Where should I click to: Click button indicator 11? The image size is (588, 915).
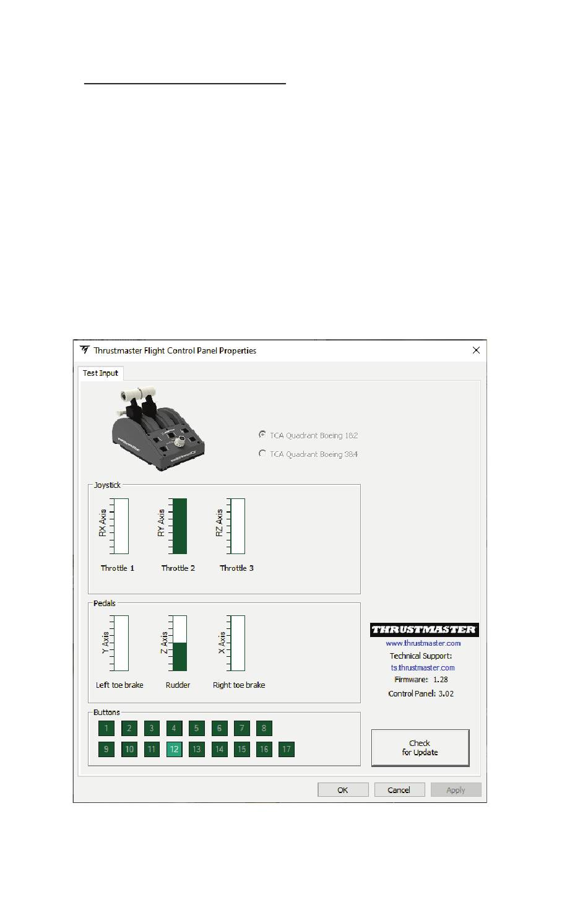[x=152, y=749]
